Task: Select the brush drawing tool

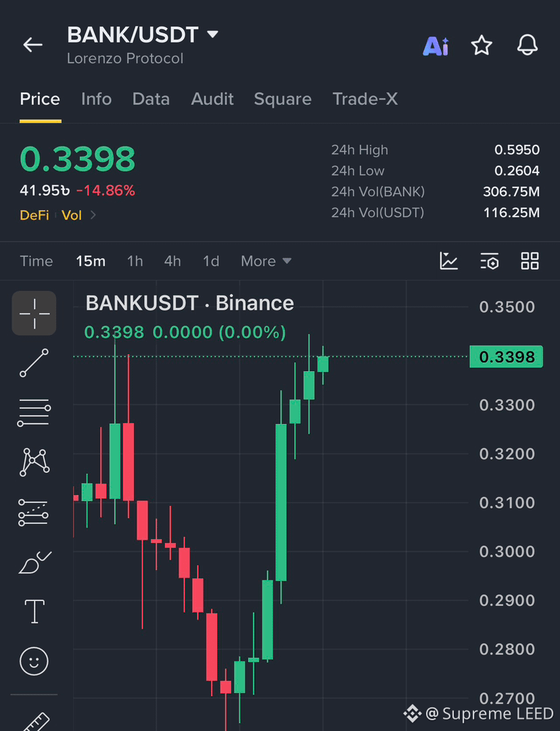Action: 35,562
